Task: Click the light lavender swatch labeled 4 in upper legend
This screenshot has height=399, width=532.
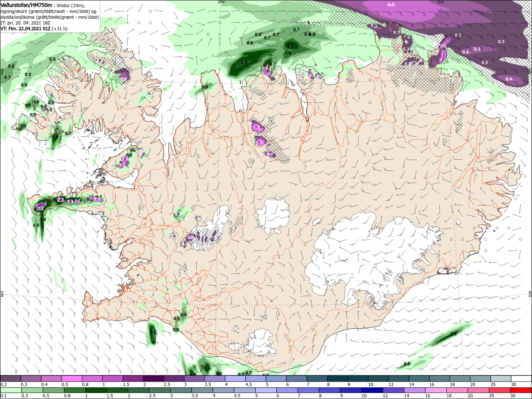Action: (x=235, y=379)
